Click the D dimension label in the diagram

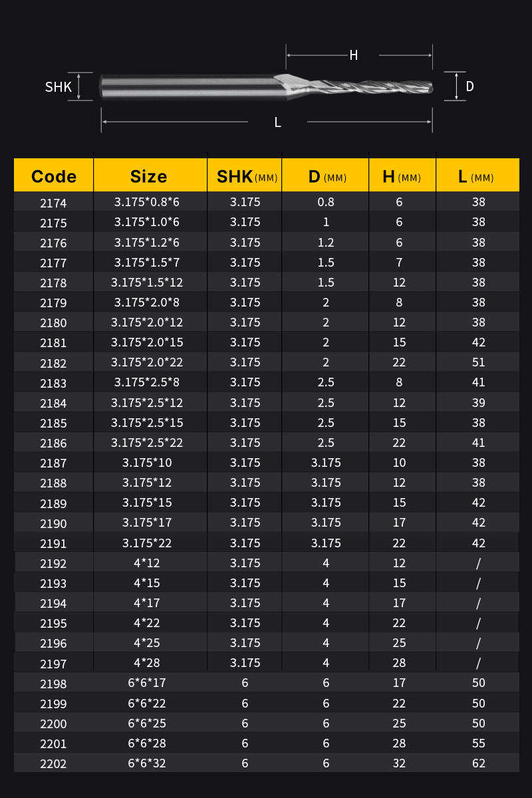469,86
